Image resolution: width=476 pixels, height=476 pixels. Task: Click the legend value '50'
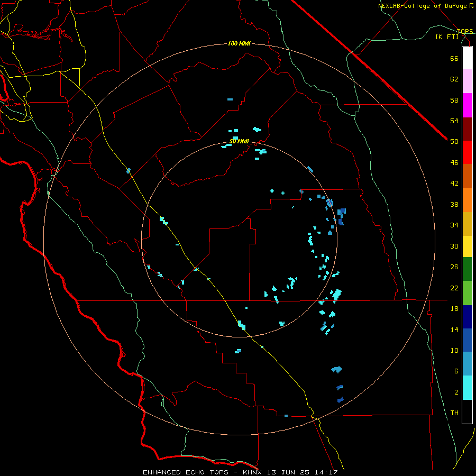point(454,142)
